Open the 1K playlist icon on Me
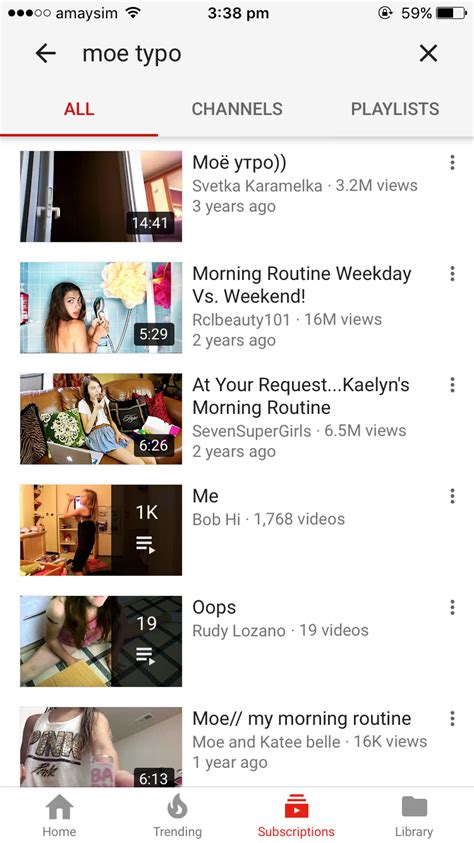Screen dimensions: 474x843 [146, 545]
